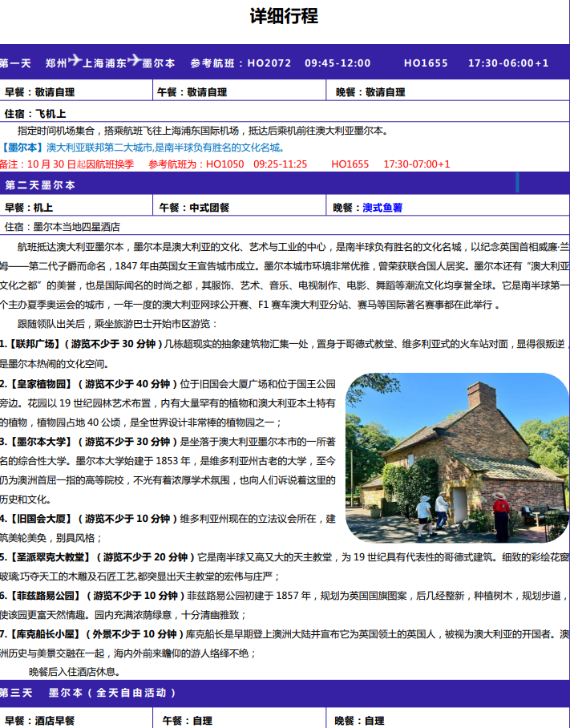Click the 早餐：酒店早餐 cell

point(40,720)
